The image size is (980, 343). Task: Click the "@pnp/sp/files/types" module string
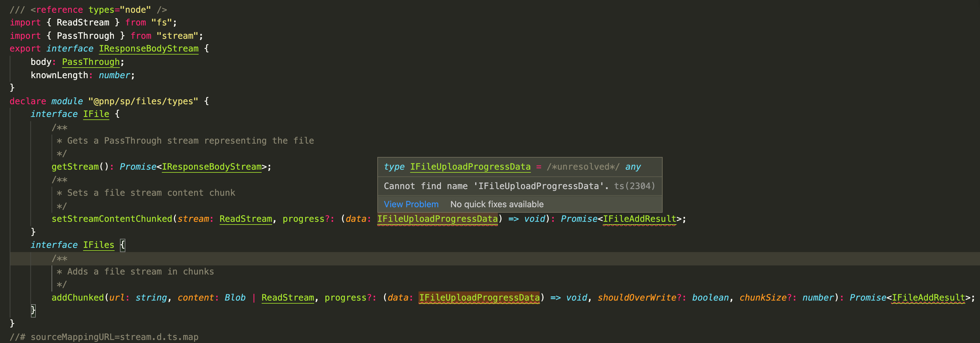(144, 101)
